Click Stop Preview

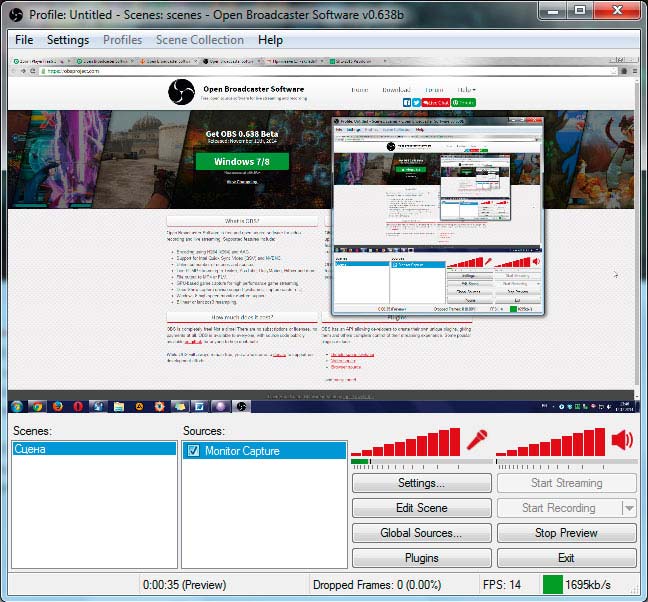[x=567, y=533]
